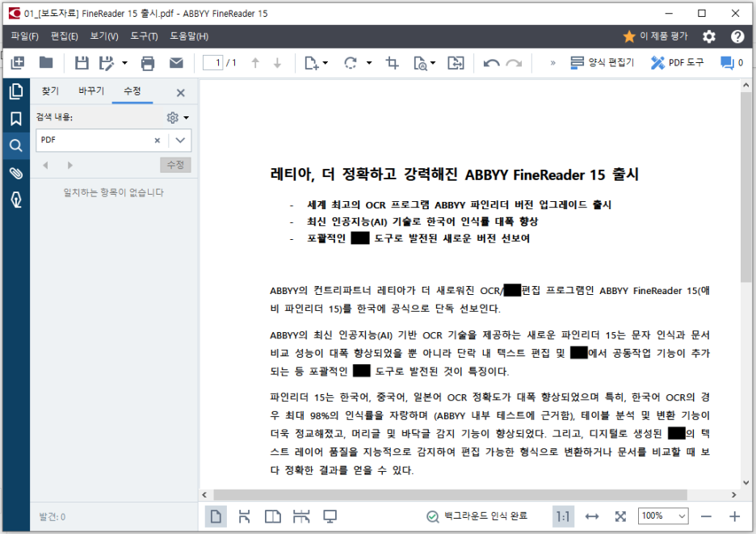This screenshot has width=756, height=534.
Task: Click the Save As pencil-disk icon
Action: click(x=106, y=63)
